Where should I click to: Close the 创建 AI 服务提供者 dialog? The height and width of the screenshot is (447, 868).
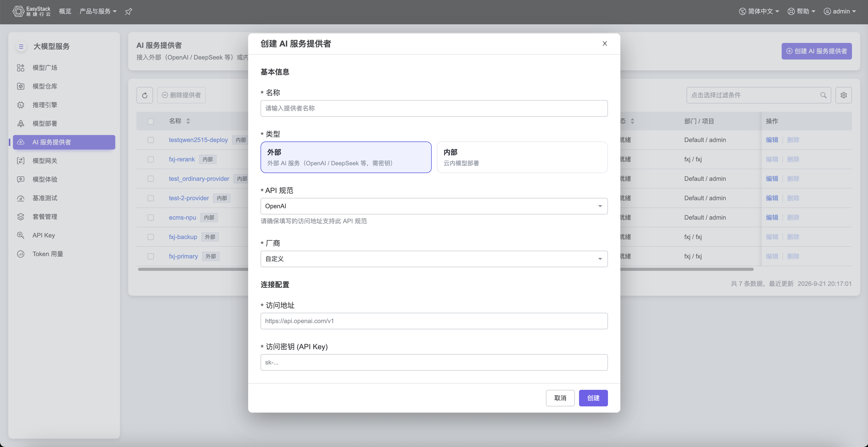[605, 43]
